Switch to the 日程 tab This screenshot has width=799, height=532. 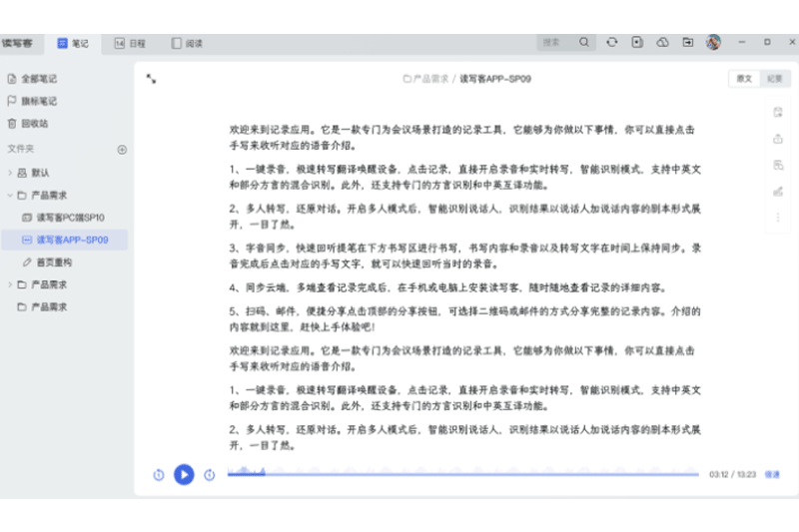(x=130, y=43)
